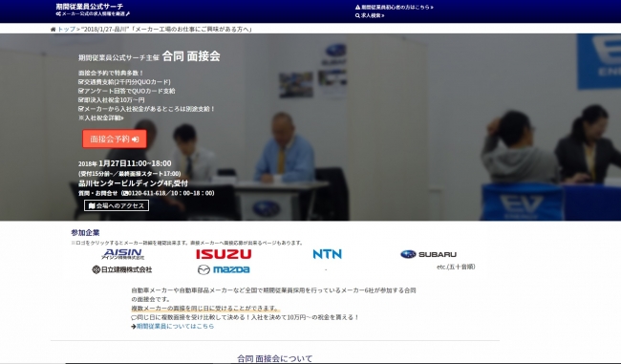Open the 求人検索 menu item
The image size is (621, 364).
pos(370,16)
